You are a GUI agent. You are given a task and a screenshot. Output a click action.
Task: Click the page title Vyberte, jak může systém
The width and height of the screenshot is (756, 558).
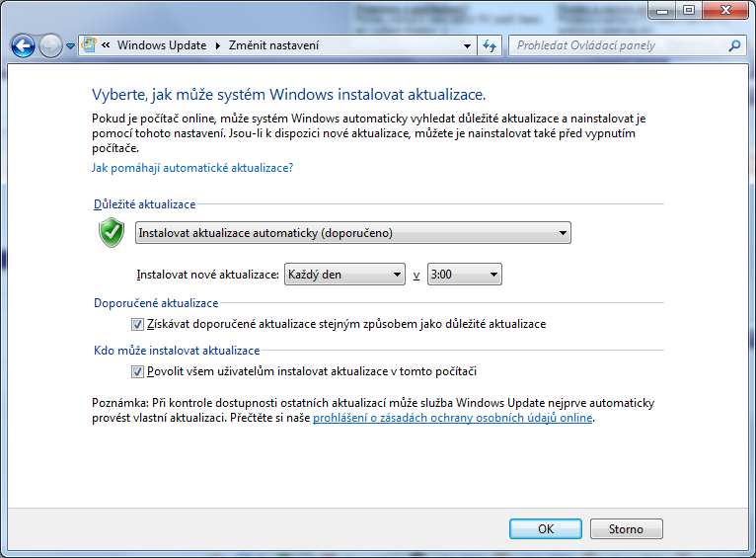point(288,95)
